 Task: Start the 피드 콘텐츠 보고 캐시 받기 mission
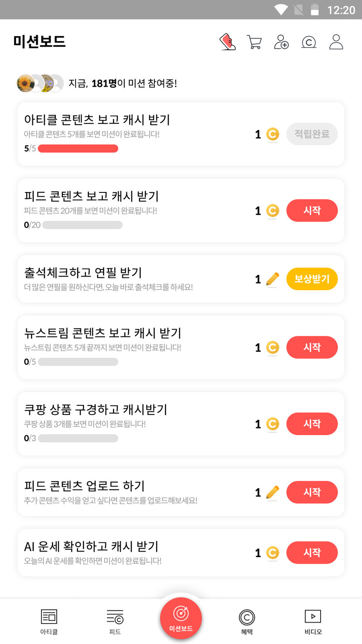point(312,211)
